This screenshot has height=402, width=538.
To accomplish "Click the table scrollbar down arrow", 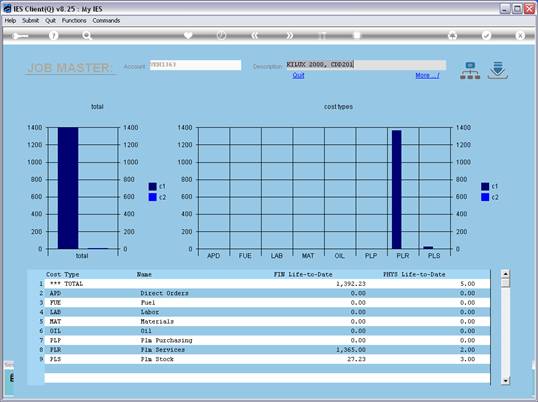I will (505, 380).
